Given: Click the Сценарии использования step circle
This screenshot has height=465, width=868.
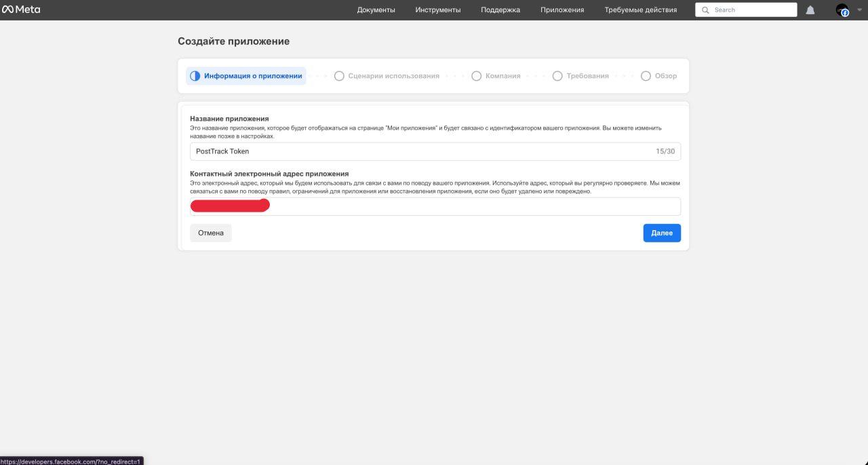Looking at the screenshot, I should [339, 75].
